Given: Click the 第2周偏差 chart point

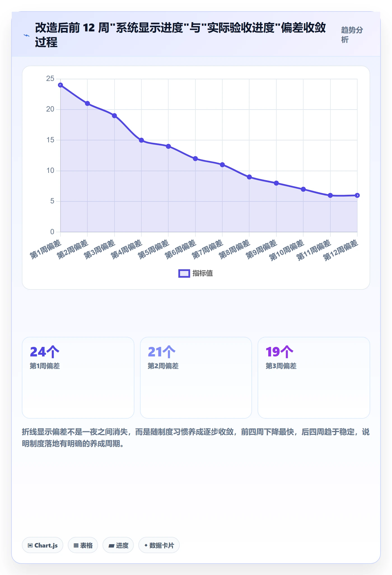Looking at the screenshot, I should (87, 103).
